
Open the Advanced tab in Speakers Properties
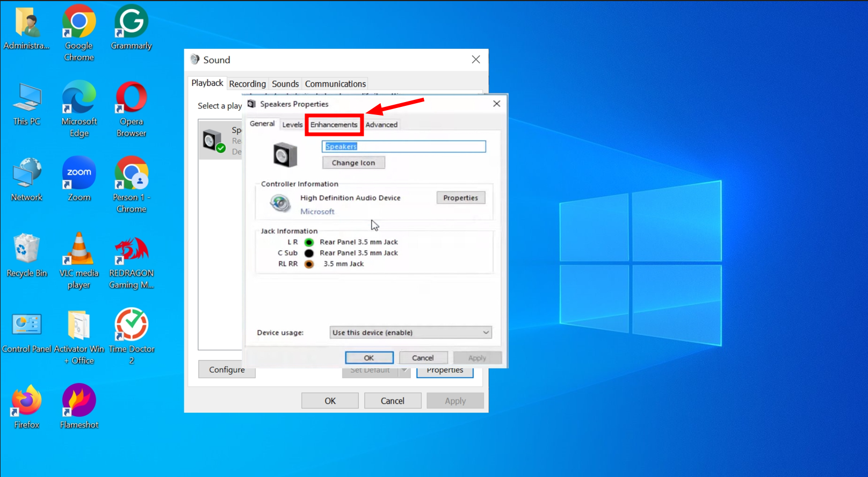[x=381, y=125]
